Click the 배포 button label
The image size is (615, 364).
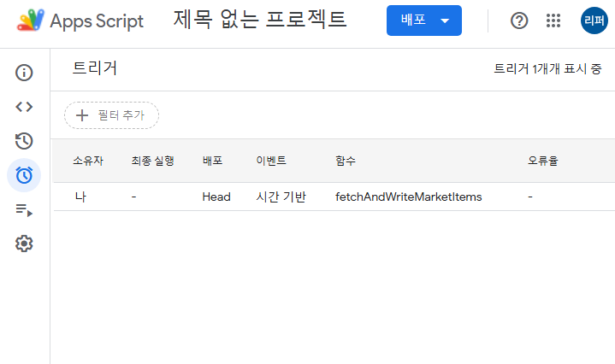click(x=413, y=20)
